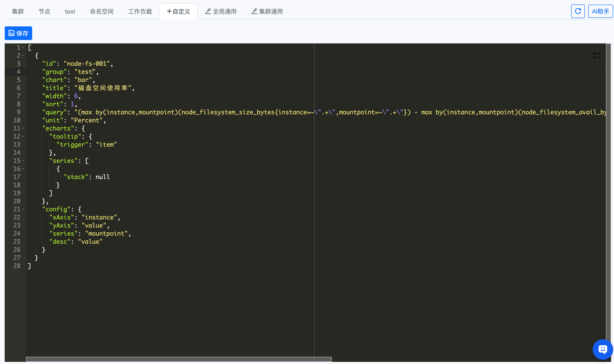Collapse the series array at line 15
Image resolution: width=614 pixels, height=364 pixels.
23,161
